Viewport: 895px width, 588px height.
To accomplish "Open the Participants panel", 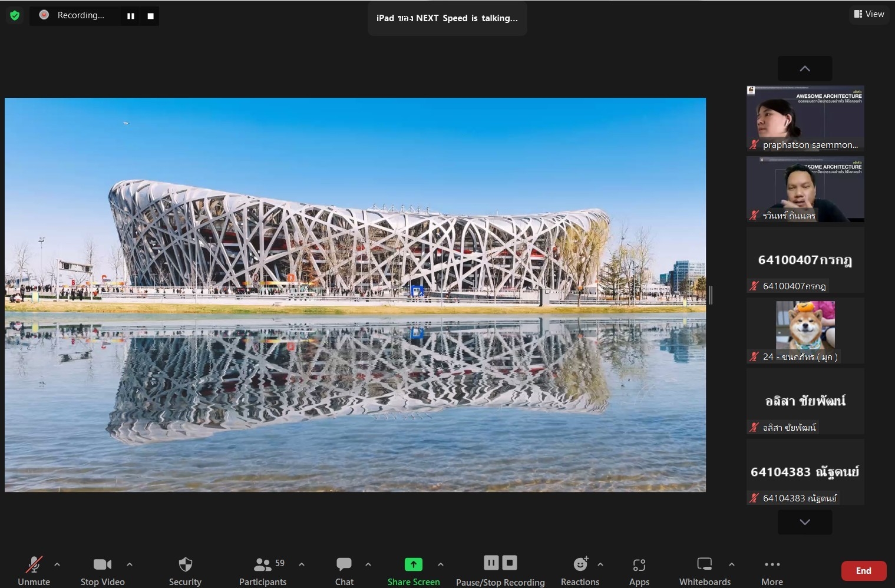I will (263, 570).
